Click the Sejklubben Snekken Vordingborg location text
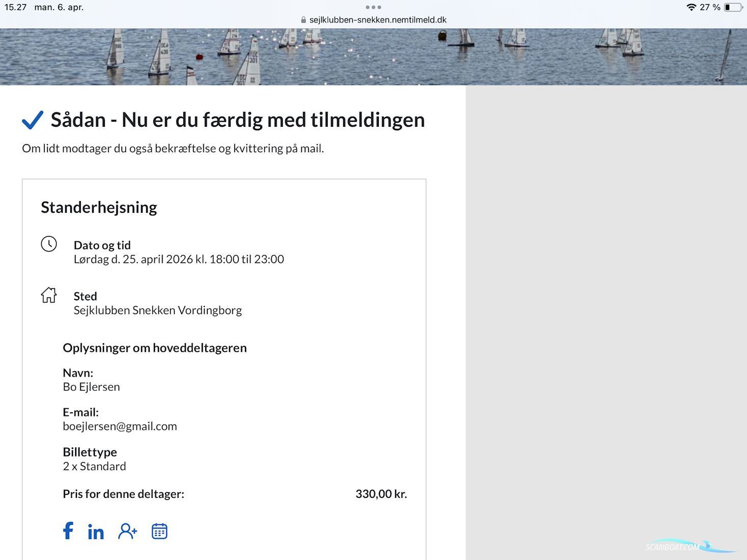This screenshot has width=747, height=560. (157, 311)
